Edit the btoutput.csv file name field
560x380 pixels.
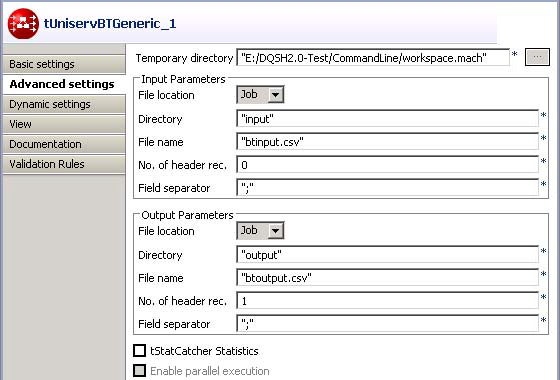point(388,278)
